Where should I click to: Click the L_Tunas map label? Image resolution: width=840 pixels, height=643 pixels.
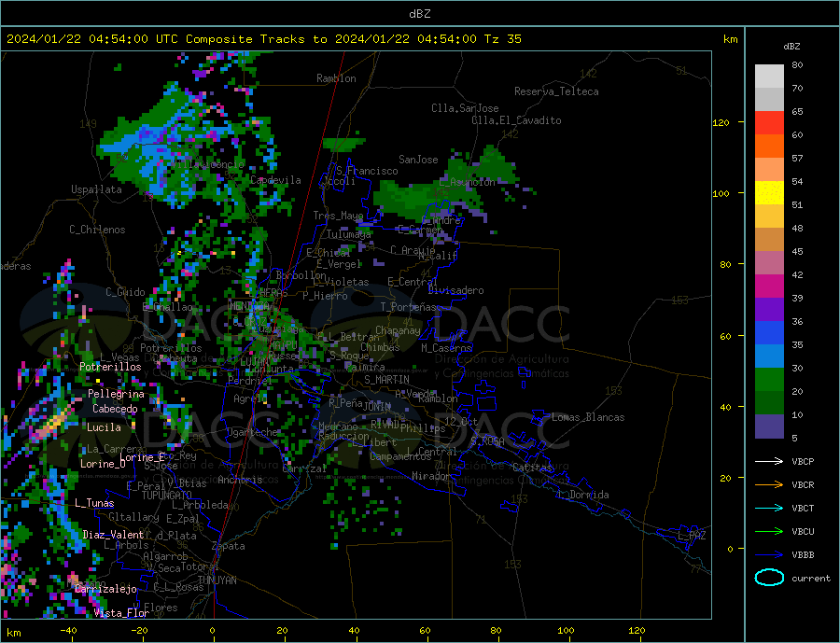pos(94,503)
